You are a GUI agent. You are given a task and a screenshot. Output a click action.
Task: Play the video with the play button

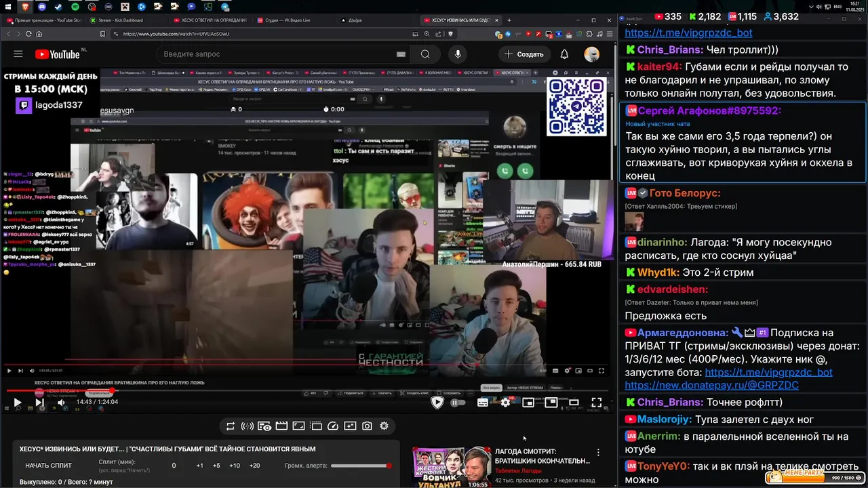coord(18,403)
